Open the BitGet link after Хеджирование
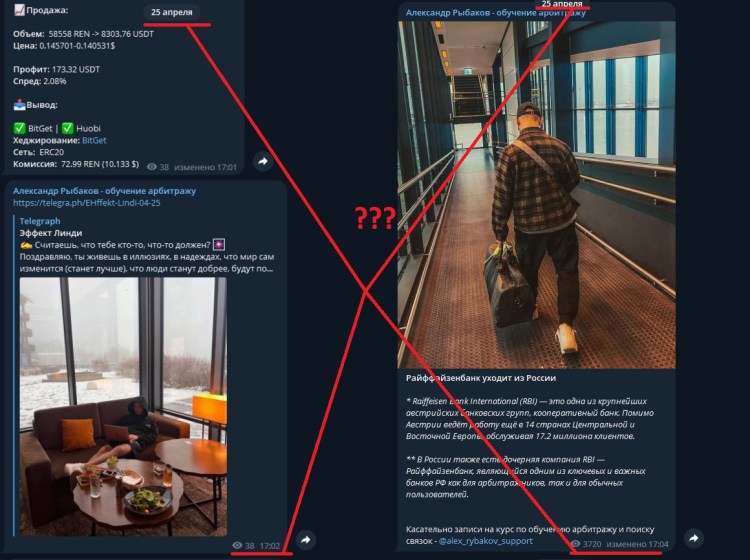Viewport: 750px width, 560px height. (94, 140)
